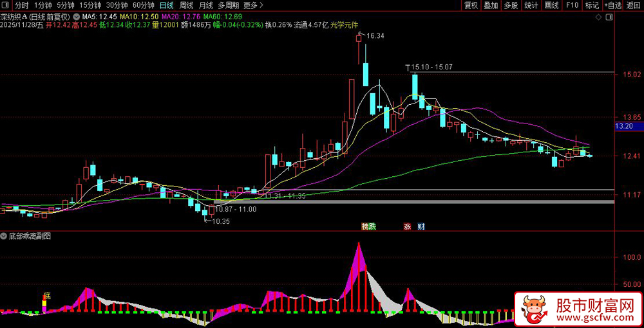Click the diamond icon at chart top-right

coord(598,17)
